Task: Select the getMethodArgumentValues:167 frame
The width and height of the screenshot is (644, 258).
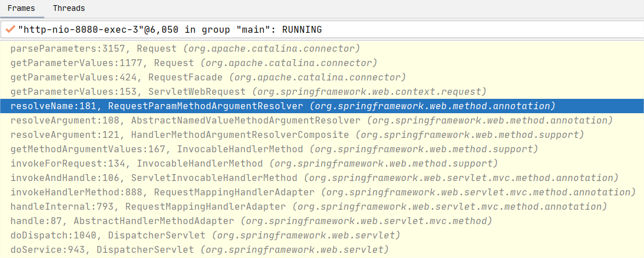Action: click(274, 149)
